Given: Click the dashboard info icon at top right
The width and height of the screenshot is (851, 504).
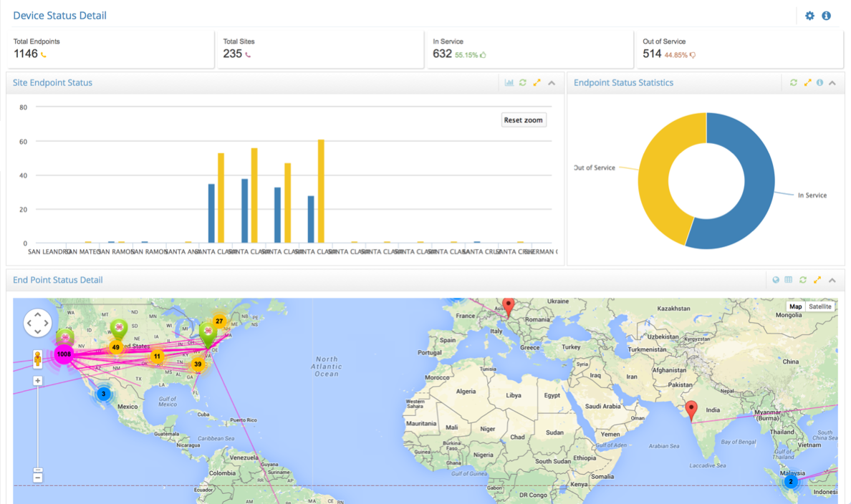Looking at the screenshot, I should [x=826, y=16].
